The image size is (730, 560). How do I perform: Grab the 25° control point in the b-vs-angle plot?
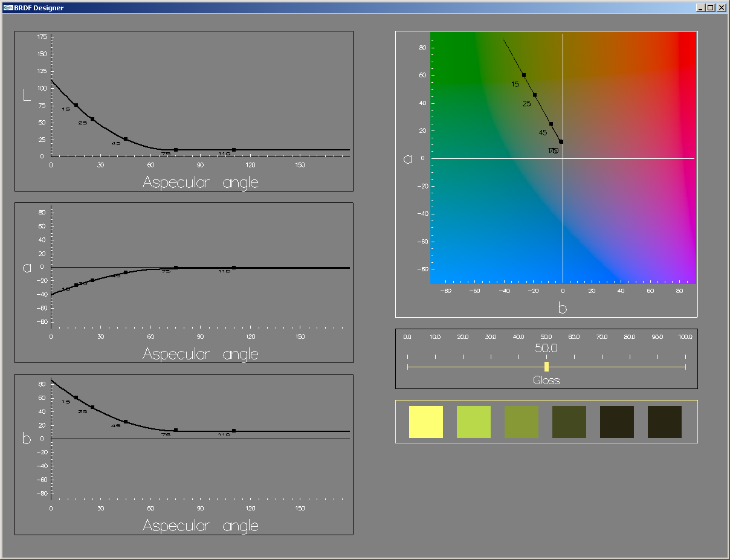92,407
